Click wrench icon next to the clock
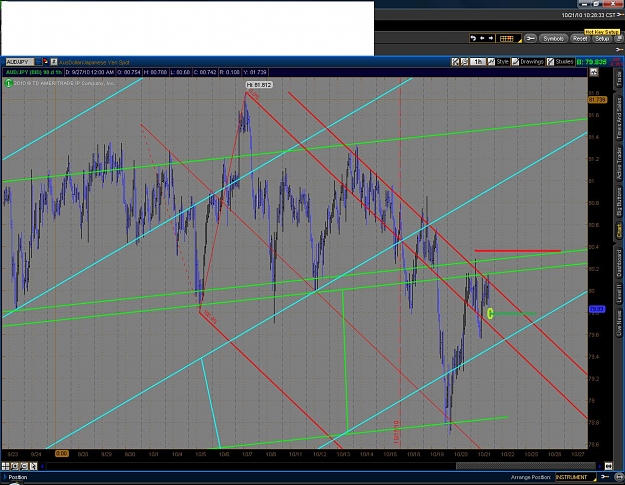 621,15
